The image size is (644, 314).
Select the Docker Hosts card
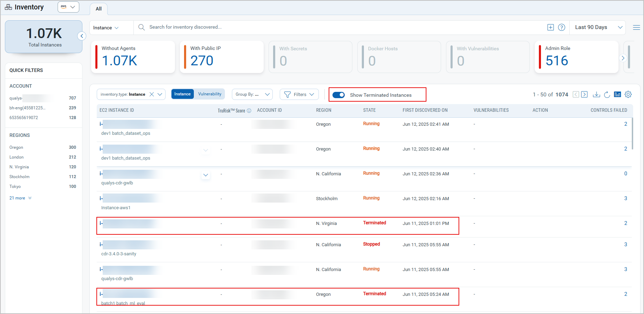point(399,57)
